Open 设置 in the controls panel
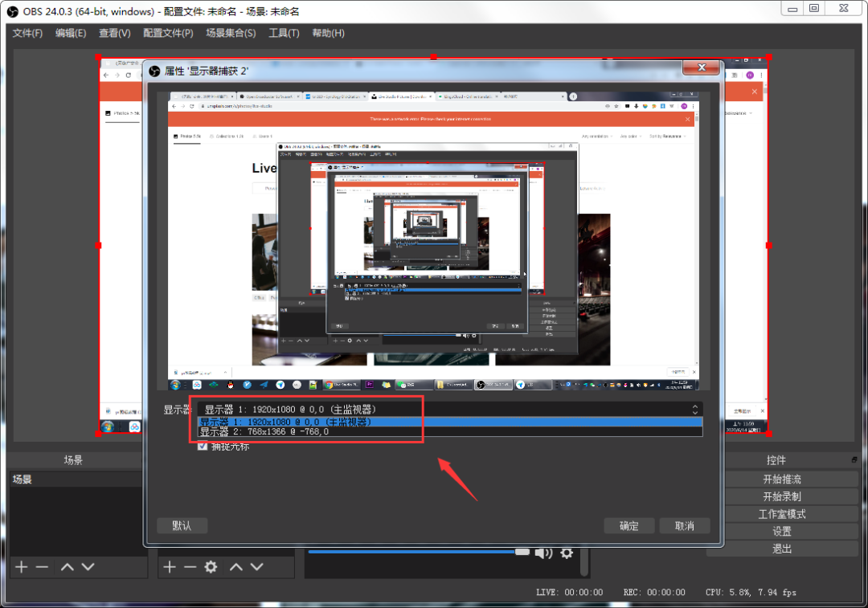 pos(782,531)
